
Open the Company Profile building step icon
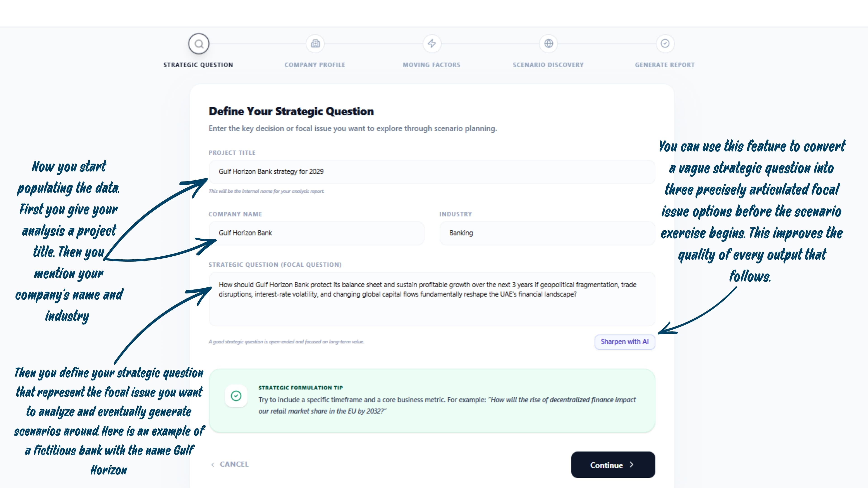(315, 43)
